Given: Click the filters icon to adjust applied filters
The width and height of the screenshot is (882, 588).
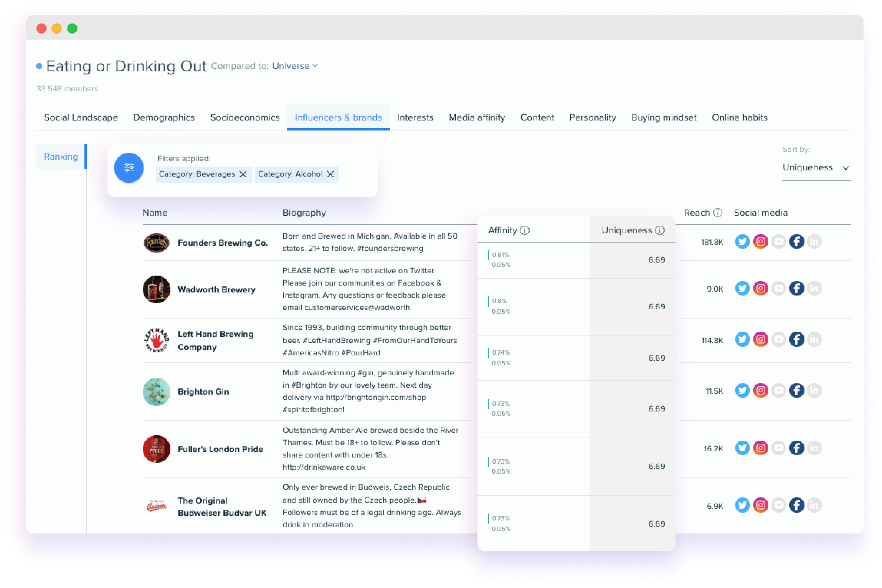Looking at the screenshot, I should coord(129,167).
